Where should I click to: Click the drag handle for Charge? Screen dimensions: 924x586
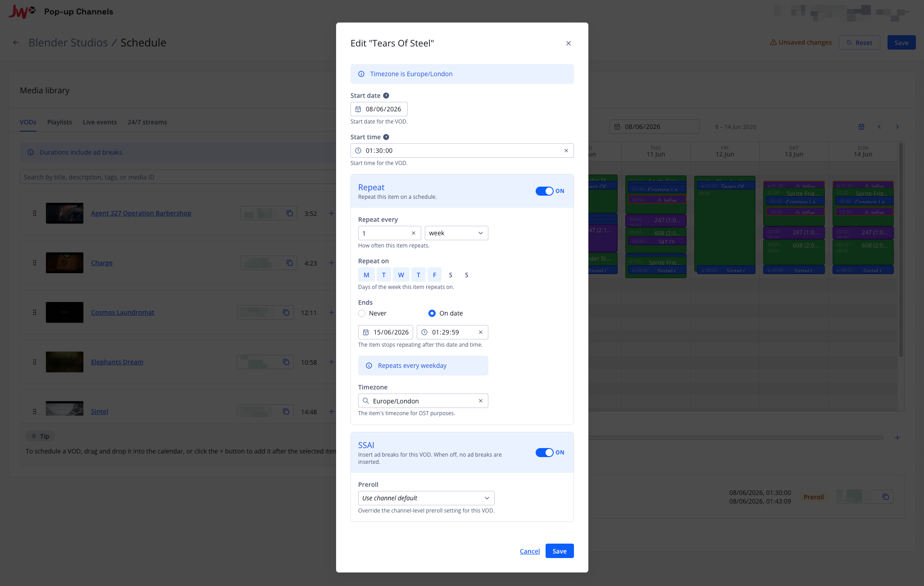click(x=35, y=263)
